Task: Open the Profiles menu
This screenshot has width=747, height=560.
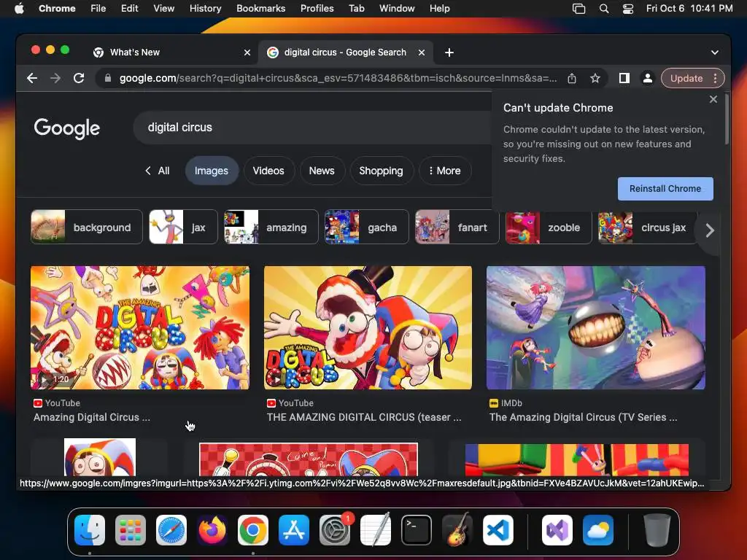Action: [317, 8]
